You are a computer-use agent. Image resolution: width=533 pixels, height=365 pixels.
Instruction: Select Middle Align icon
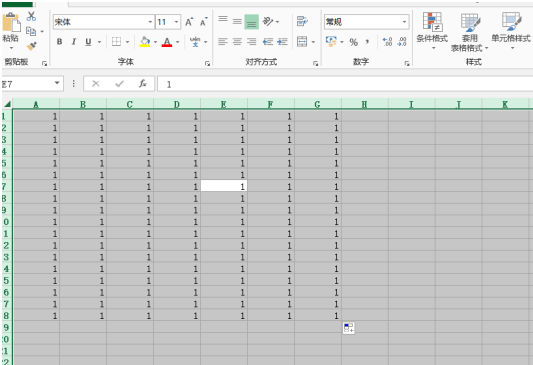click(x=237, y=22)
